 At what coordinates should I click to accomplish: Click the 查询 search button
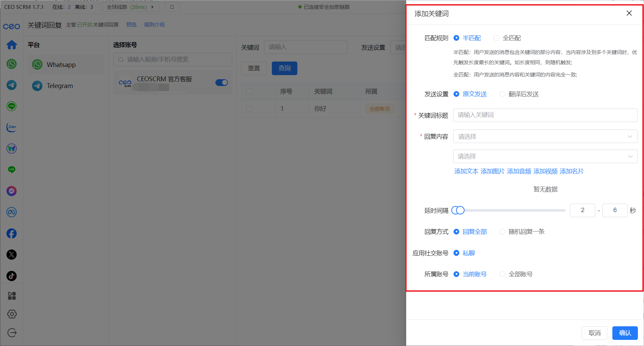pyautogui.click(x=284, y=68)
